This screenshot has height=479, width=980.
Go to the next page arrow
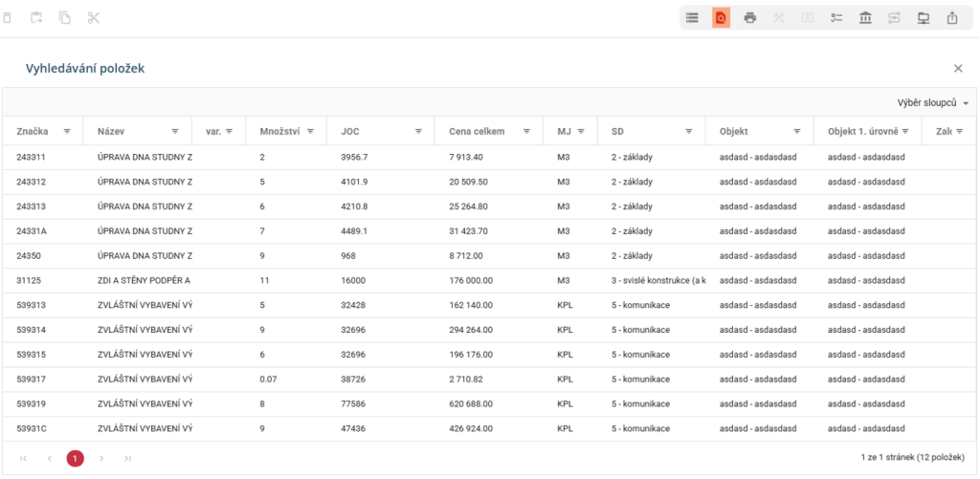pyautogui.click(x=101, y=459)
